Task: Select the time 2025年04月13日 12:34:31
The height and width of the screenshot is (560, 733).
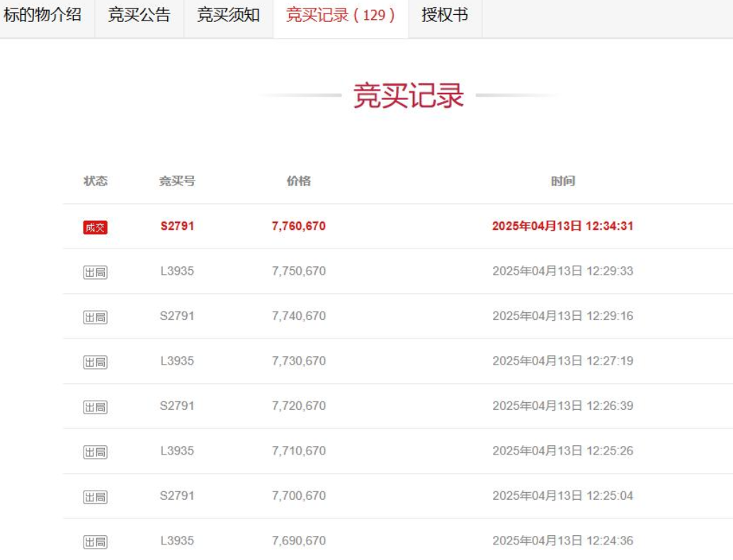Action: [x=563, y=226]
